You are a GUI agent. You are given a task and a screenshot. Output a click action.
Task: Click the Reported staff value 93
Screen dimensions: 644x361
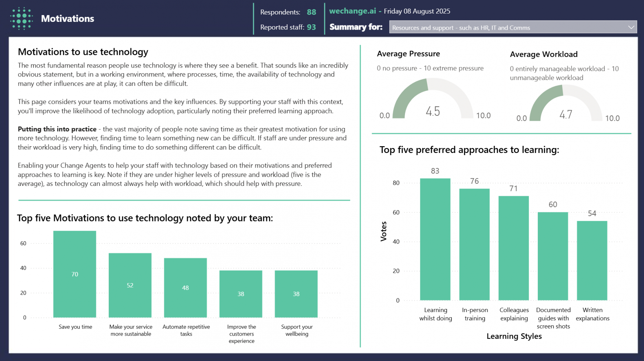(311, 27)
